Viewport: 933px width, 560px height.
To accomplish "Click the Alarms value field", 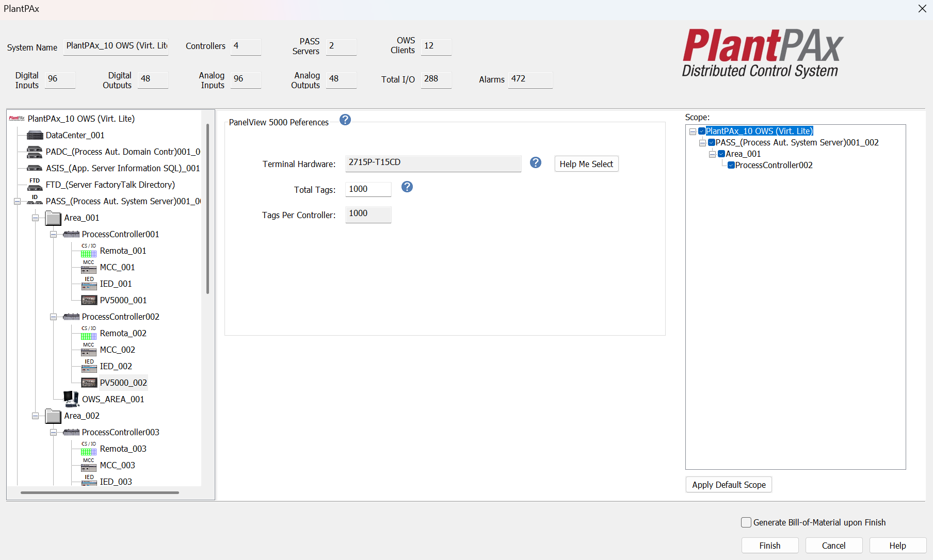I will point(530,79).
